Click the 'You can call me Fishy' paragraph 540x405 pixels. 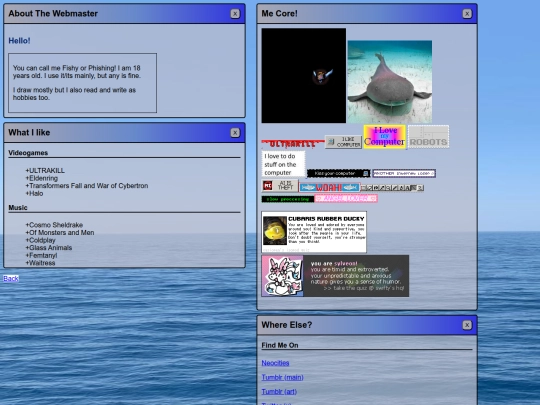(x=77, y=72)
